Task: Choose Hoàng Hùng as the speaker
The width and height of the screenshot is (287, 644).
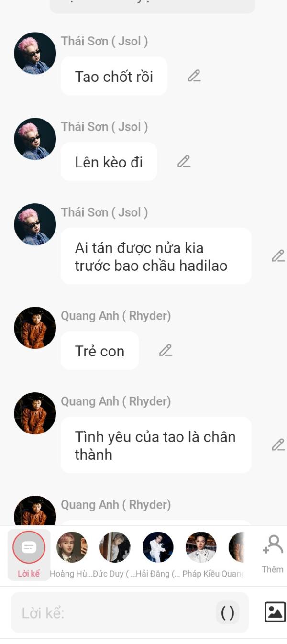Action: click(x=72, y=547)
